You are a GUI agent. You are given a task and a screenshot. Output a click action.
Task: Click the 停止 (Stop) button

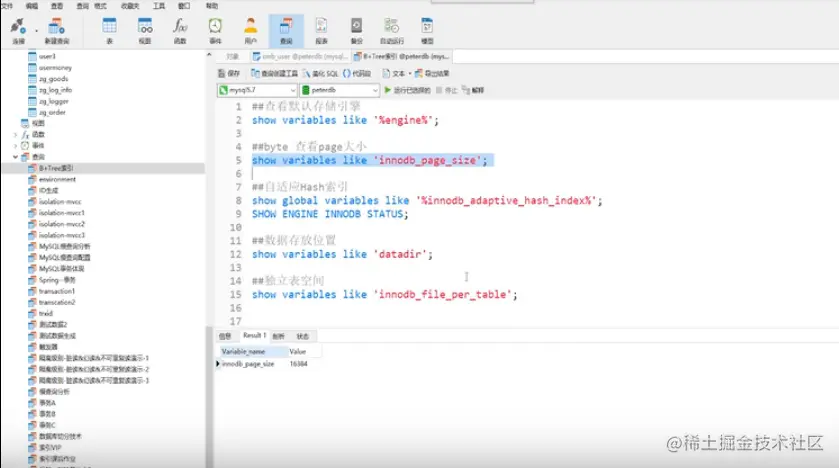click(x=447, y=90)
